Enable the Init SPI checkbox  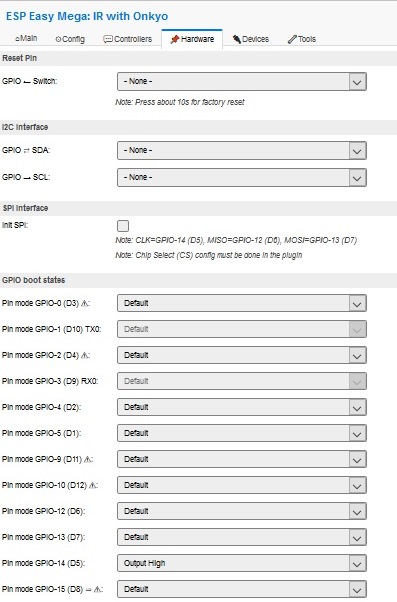[123, 226]
